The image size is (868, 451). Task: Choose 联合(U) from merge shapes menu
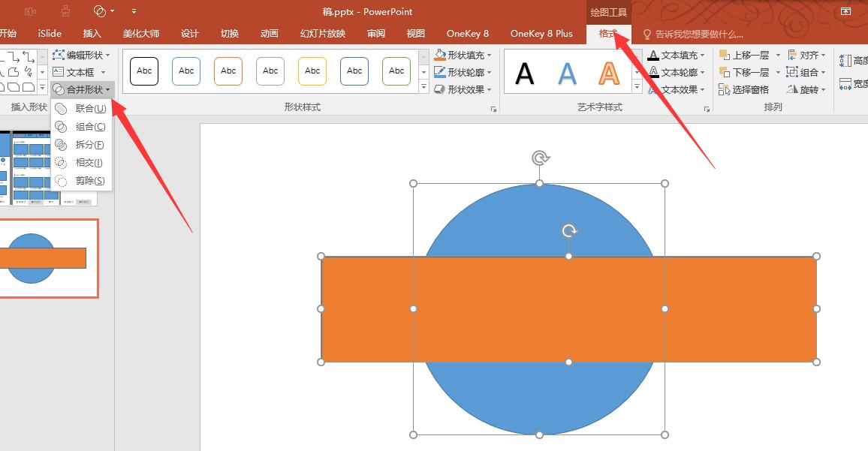pyautogui.click(x=81, y=109)
